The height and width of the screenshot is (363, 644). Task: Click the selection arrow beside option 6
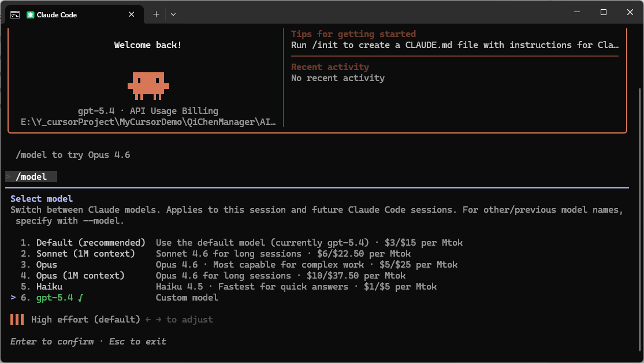pyautogui.click(x=13, y=297)
